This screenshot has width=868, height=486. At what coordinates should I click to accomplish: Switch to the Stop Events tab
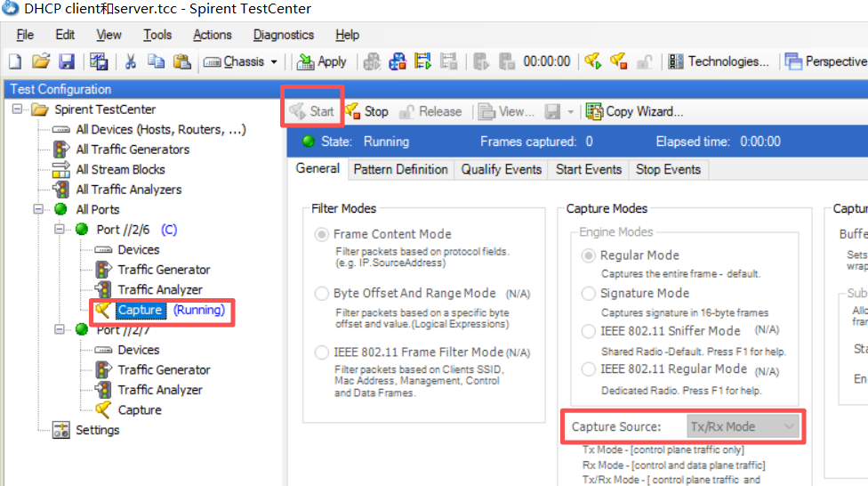coord(668,170)
